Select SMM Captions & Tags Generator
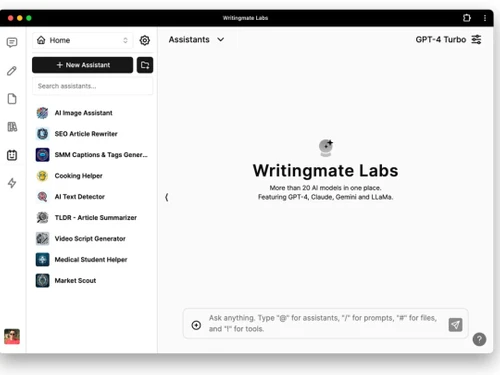 pyautogui.click(x=93, y=155)
